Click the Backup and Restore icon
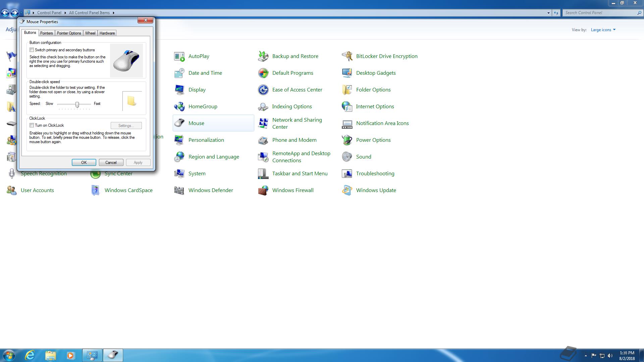Screen dimensions: 644x362 263,56
